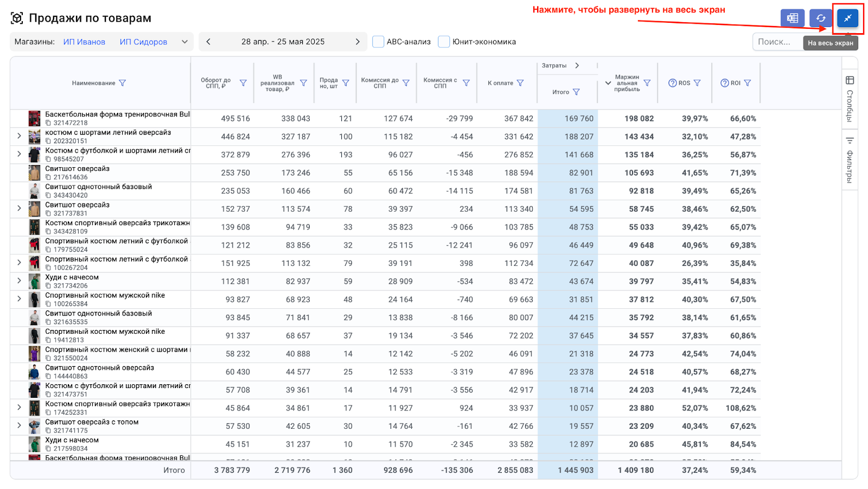Click filter icon in К оплате column
This screenshot has height=489, width=868.
520,83
